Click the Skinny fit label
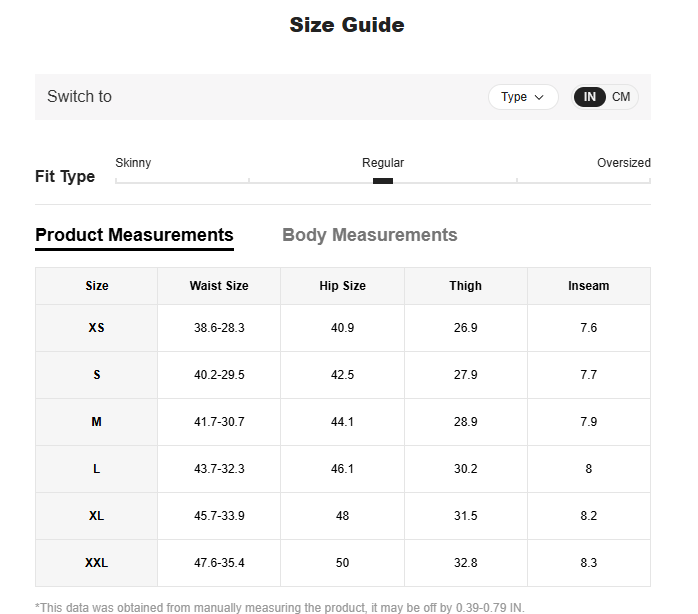698x614 pixels. coord(133,163)
